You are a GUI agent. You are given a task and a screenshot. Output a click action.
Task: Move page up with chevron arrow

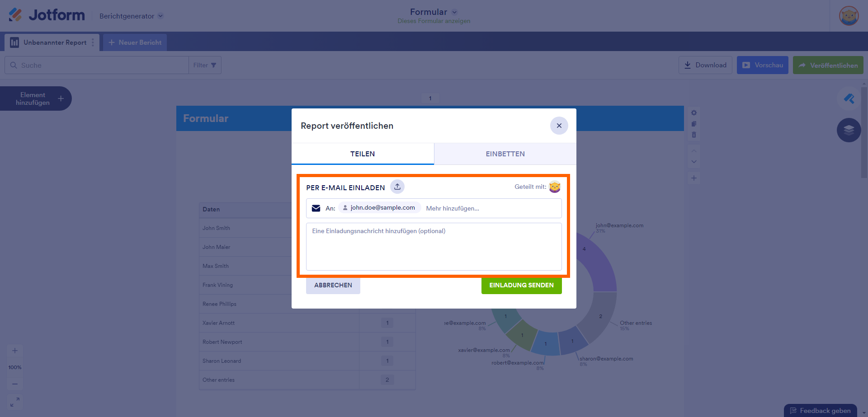point(694,151)
